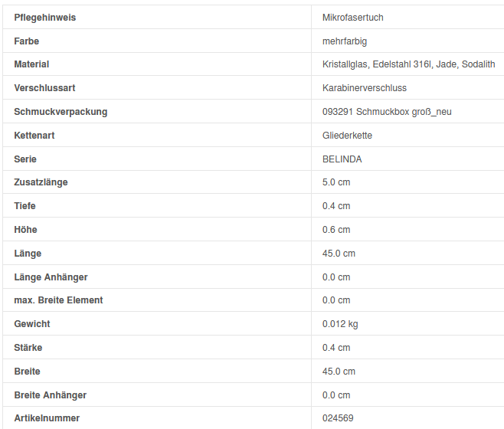Click the Artikelnummer label
The height and width of the screenshot is (429, 504).
(x=47, y=418)
